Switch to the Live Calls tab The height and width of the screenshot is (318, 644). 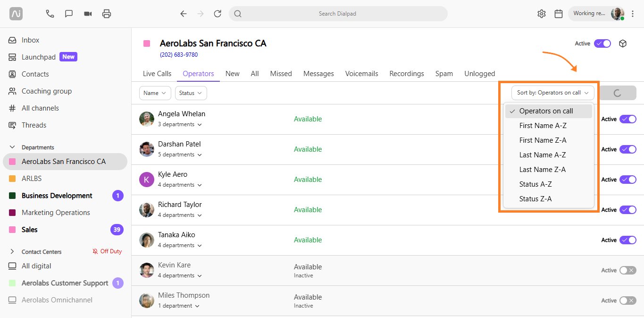click(x=157, y=74)
